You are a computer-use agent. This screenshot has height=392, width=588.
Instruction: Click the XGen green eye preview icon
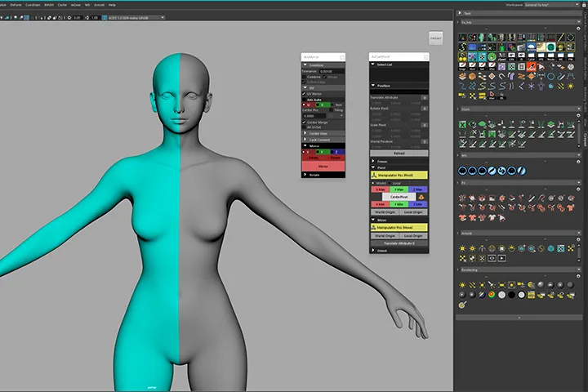click(472, 124)
